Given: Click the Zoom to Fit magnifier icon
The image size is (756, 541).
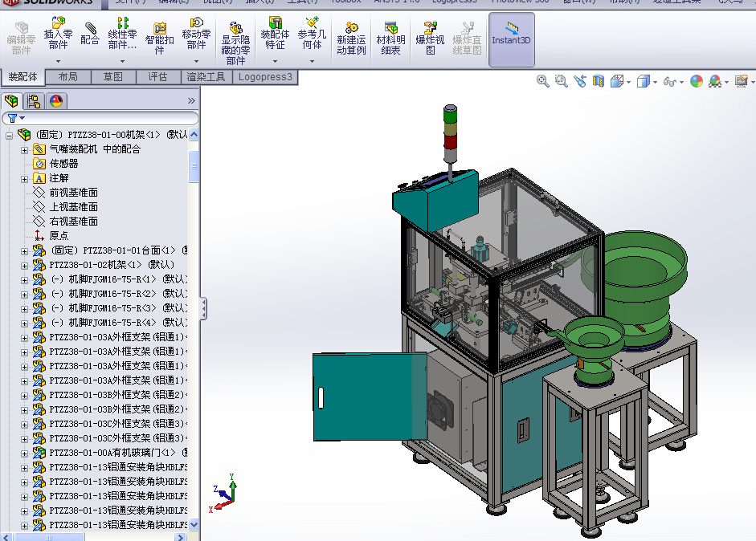Looking at the screenshot, I should [x=543, y=81].
